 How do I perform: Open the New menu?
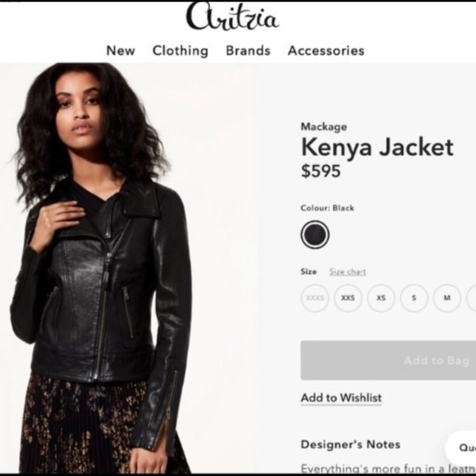point(121,50)
